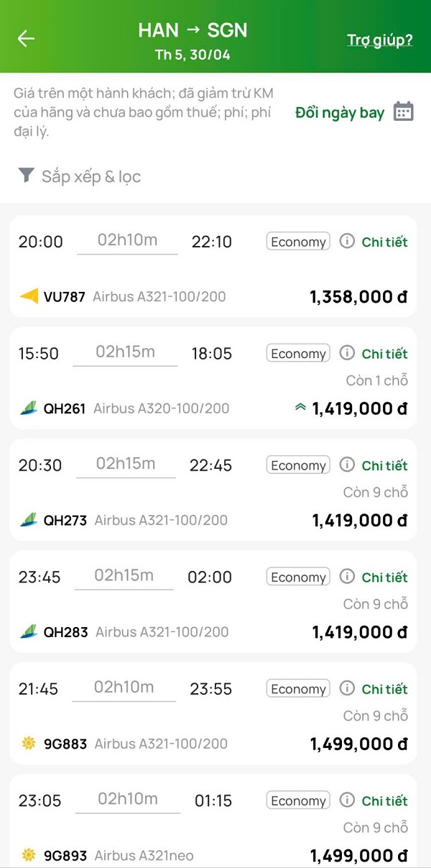431x868 pixels.
Task: Open the calendar icon to change date
Action: [404, 112]
